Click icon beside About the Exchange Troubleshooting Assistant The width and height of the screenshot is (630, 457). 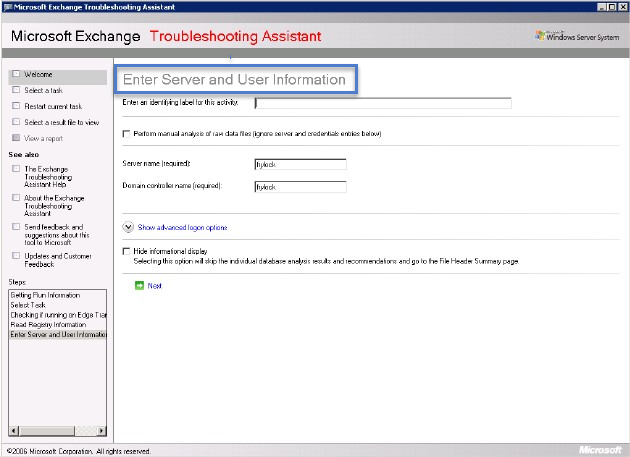point(16,197)
